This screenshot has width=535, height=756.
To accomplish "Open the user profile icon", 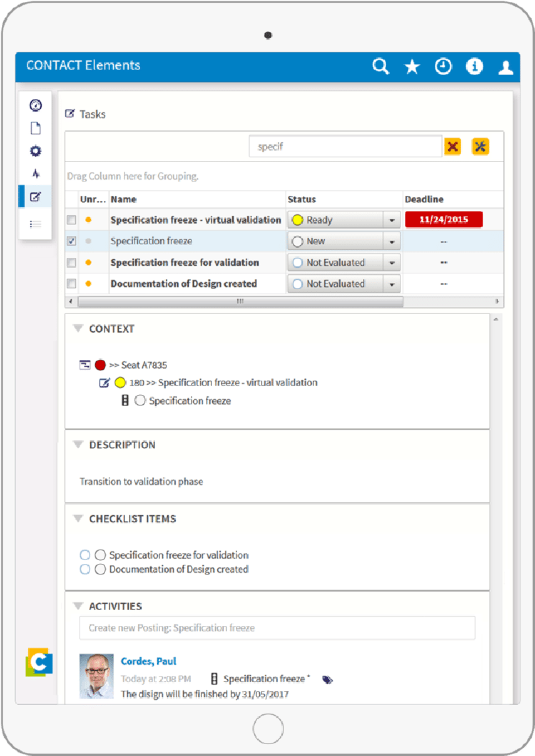I will click(505, 66).
